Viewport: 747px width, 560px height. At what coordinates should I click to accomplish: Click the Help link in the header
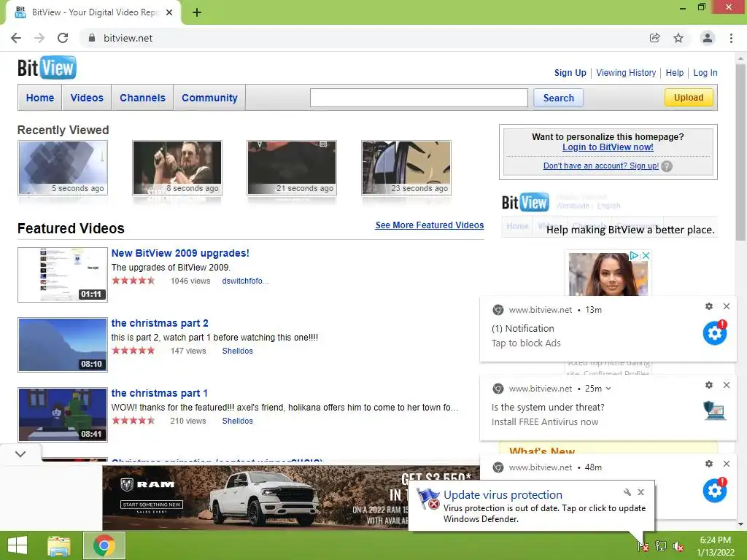click(x=675, y=73)
